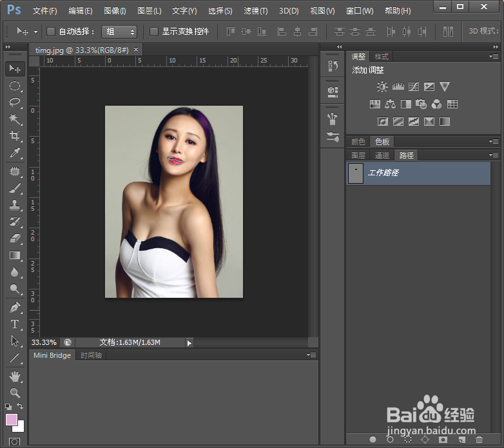The width and height of the screenshot is (504, 448).
Task: Select the Brush tool
Action: click(x=15, y=188)
